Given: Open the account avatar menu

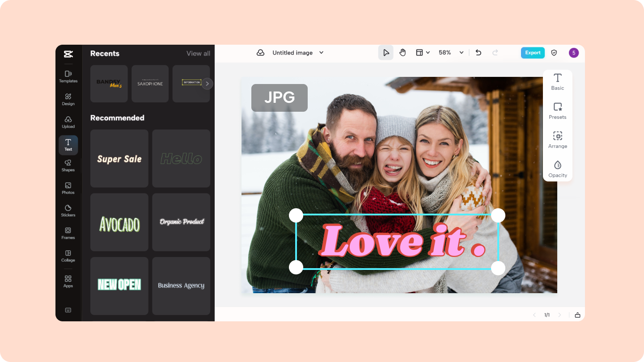Looking at the screenshot, I should point(574,53).
